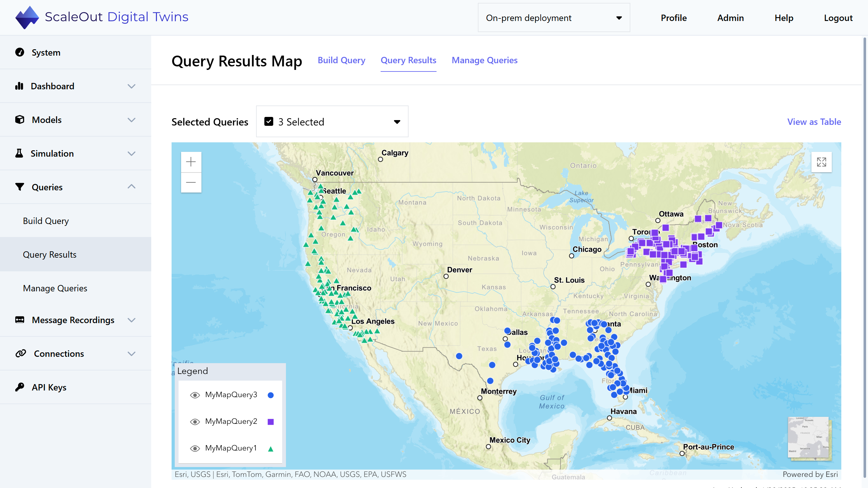
Task: Expand the Connections section chevron
Action: pyautogui.click(x=132, y=354)
